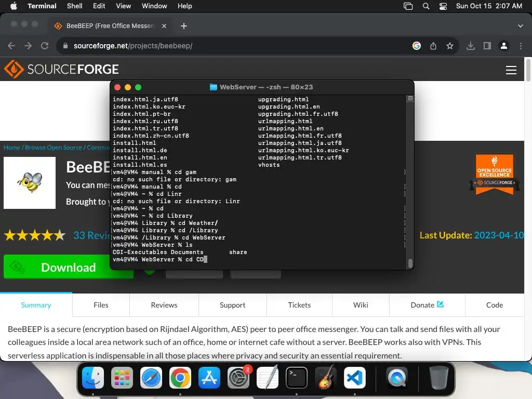Open Chrome profile menu
The width and height of the screenshot is (532, 399).
click(x=504, y=46)
